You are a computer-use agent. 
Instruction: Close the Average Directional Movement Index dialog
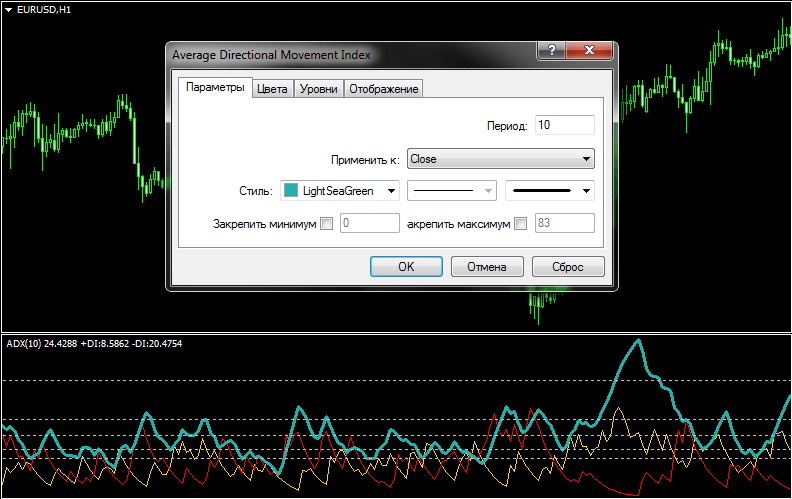[588, 52]
